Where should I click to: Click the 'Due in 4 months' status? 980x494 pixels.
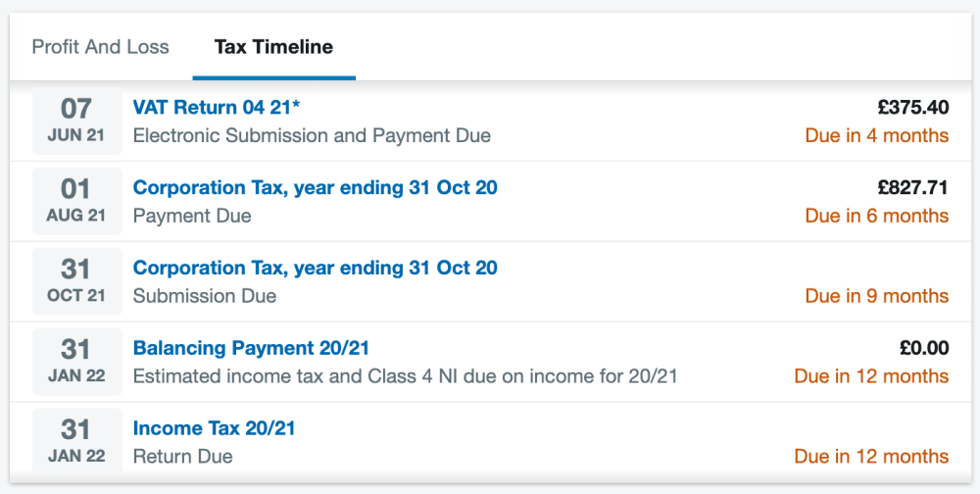877,135
